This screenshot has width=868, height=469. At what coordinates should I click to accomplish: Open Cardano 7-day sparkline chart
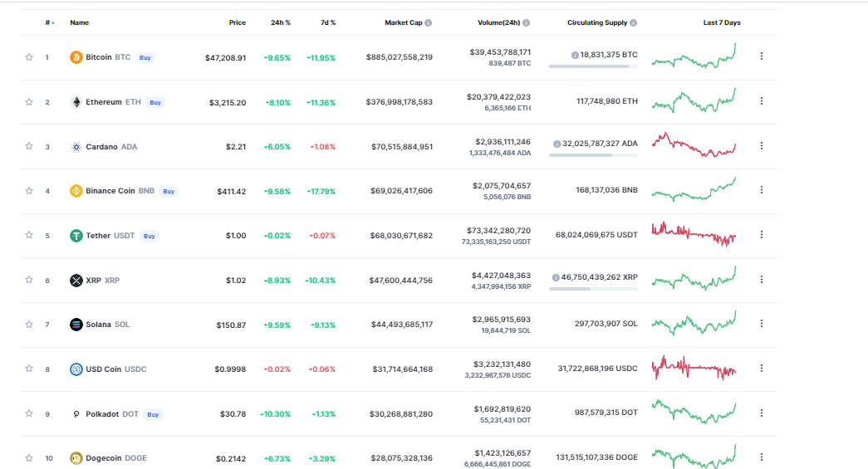tap(694, 145)
